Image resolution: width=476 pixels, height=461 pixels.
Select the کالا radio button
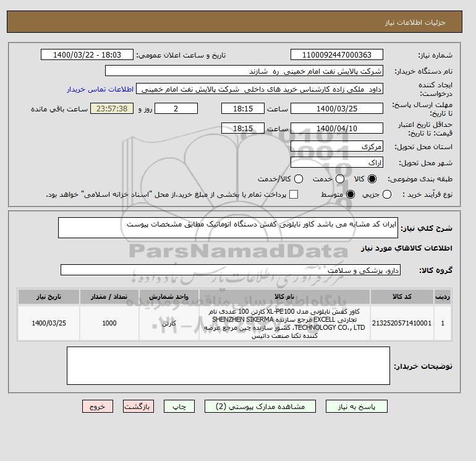tap(372, 179)
